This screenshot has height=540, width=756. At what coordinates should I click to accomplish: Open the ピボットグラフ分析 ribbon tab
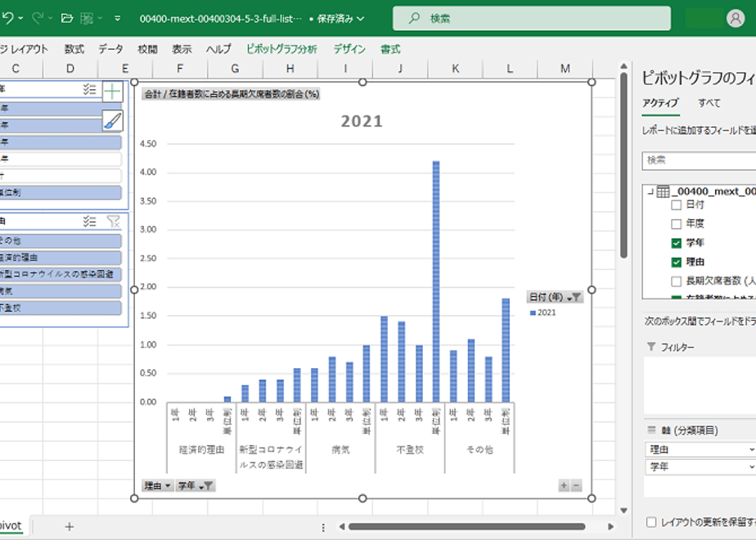(x=282, y=49)
